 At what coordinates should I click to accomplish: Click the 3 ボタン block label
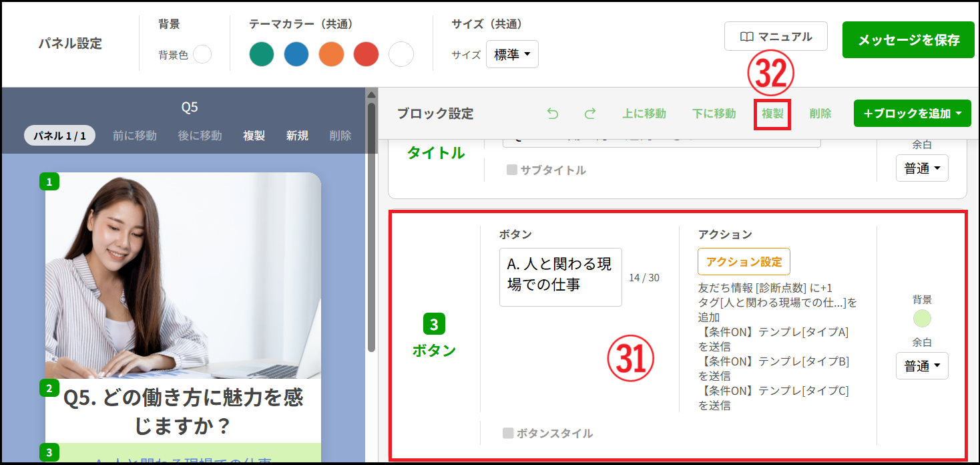tap(434, 337)
